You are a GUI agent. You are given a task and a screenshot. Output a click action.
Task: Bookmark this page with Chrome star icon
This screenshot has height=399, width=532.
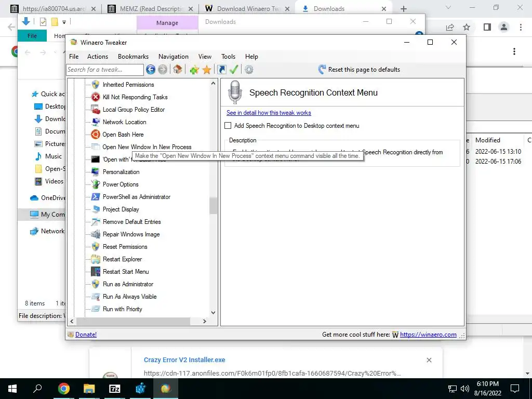pyautogui.click(x=467, y=27)
